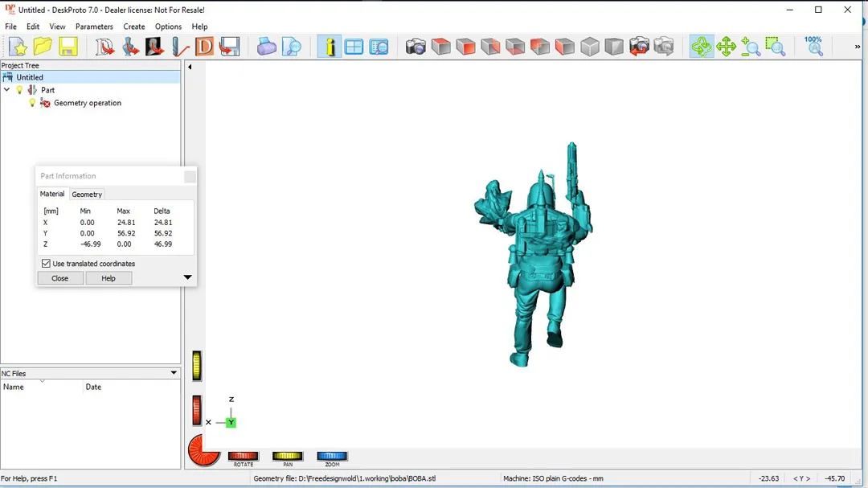Toggle Part visibility lightbulb
Screen dimensions: 868x488
20,90
